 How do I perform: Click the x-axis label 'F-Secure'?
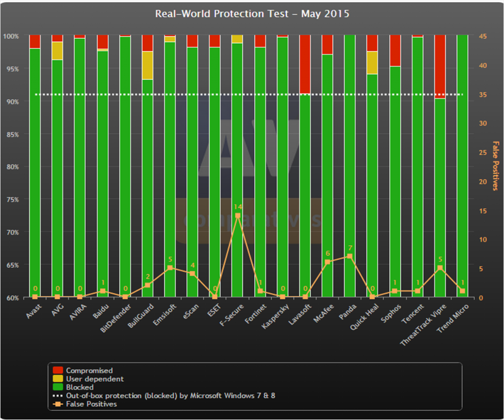[232, 315]
